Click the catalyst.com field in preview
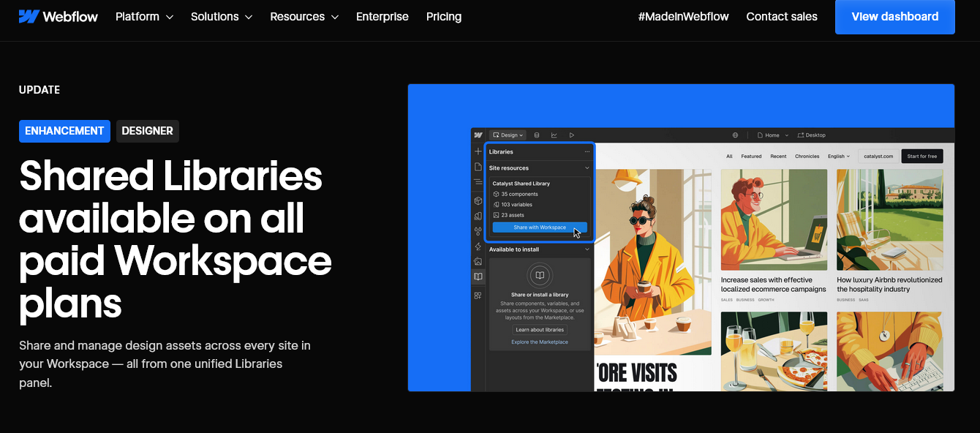The image size is (980, 433). click(878, 156)
